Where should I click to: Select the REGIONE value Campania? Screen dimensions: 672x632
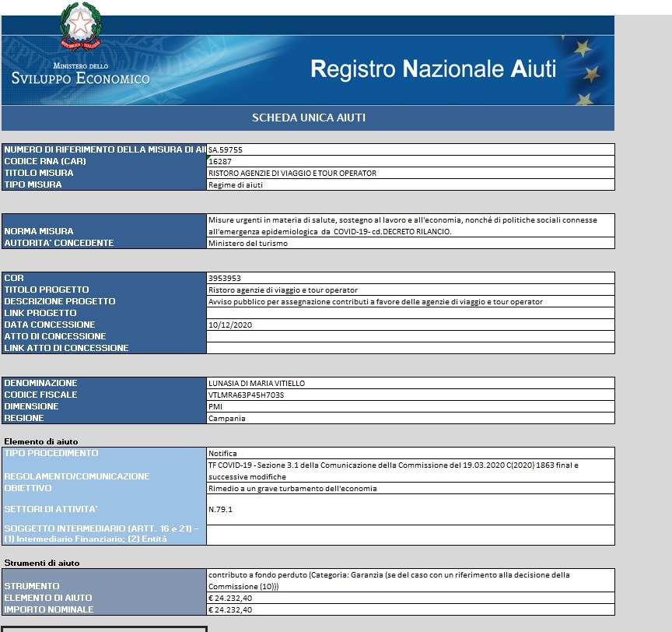click(x=411, y=418)
